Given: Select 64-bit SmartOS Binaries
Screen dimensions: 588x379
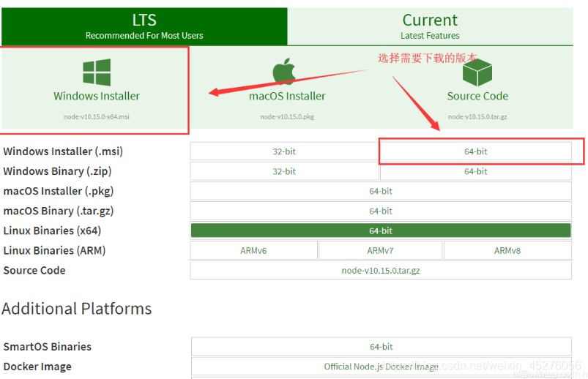Looking at the screenshot, I should (x=381, y=347).
